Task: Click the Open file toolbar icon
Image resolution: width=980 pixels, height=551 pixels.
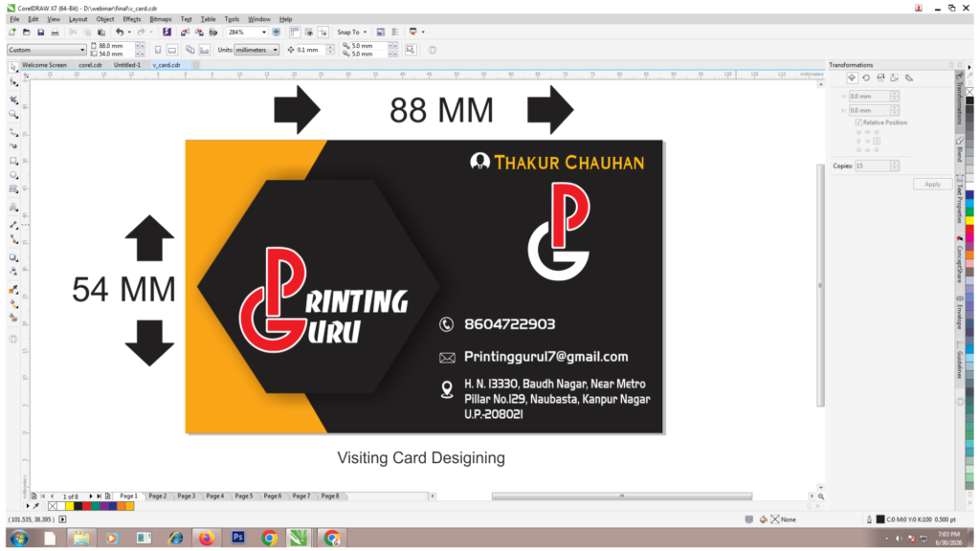Action: click(26, 32)
